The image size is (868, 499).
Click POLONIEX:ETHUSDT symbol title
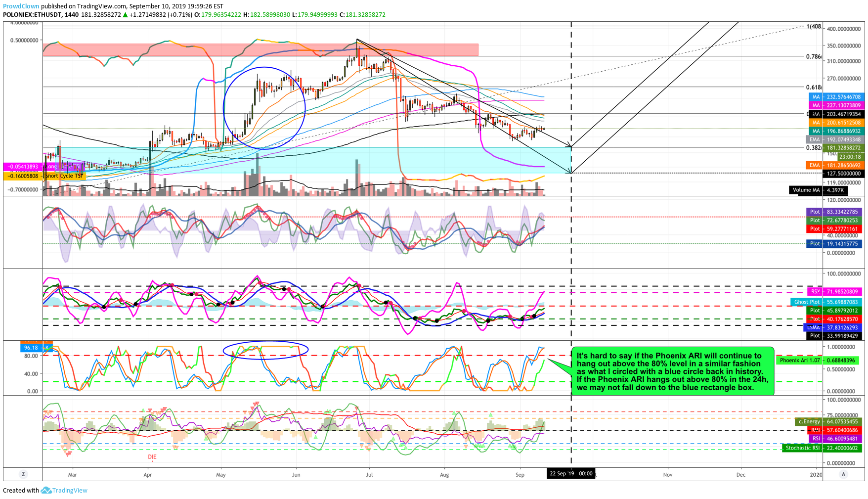pos(33,15)
